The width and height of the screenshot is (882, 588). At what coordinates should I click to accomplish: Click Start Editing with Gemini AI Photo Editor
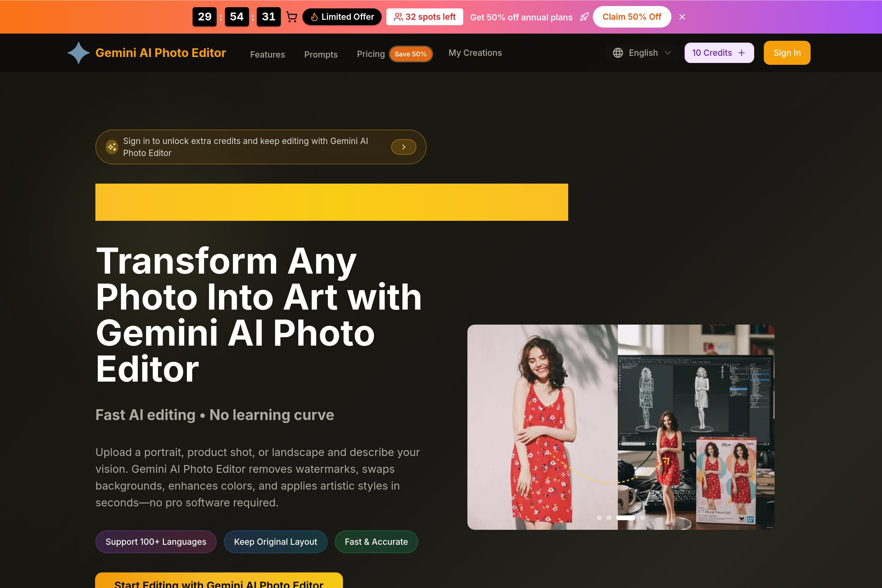tap(219, 583)
